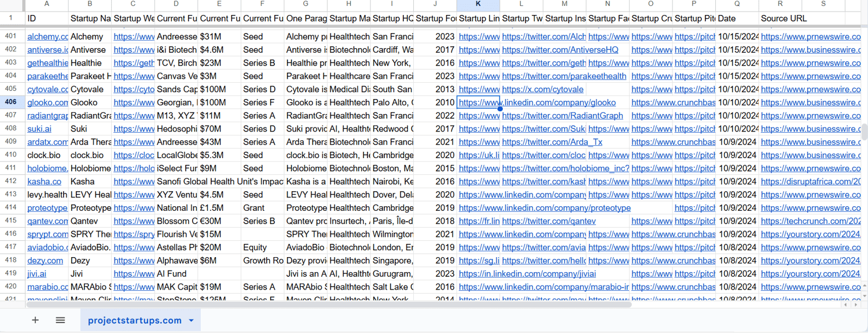Select column S header
The image size is (868, 333).
point(823,4)
